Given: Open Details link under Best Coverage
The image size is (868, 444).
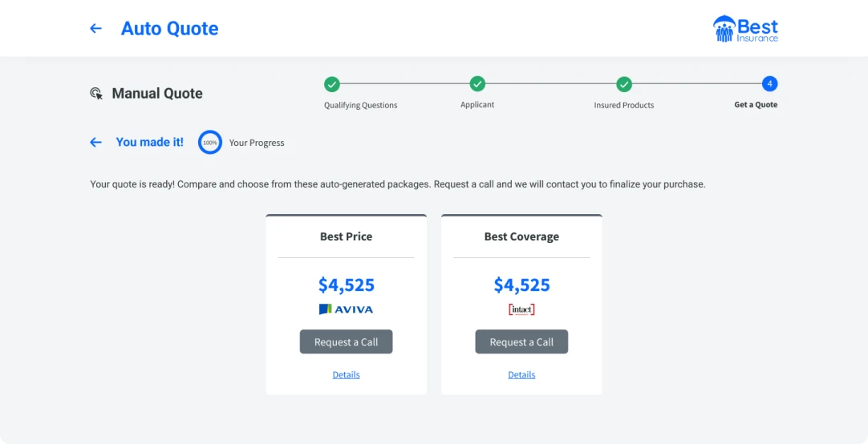Looking at the screenshot, I should coord(521,375).
